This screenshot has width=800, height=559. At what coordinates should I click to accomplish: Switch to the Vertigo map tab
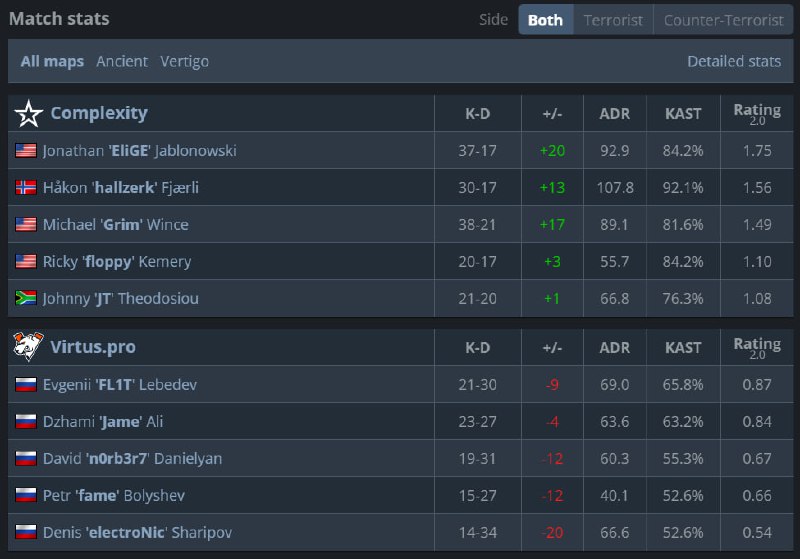184,61
